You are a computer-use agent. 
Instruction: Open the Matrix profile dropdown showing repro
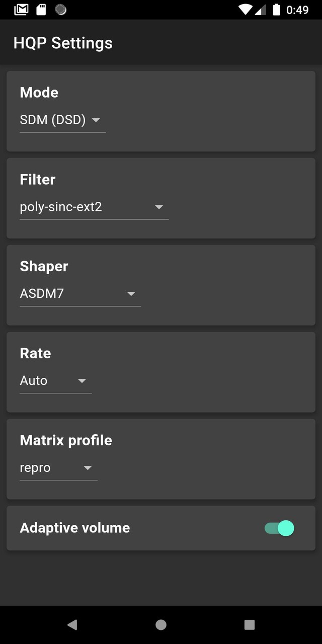pyautogui.click(x=58, y=468)
